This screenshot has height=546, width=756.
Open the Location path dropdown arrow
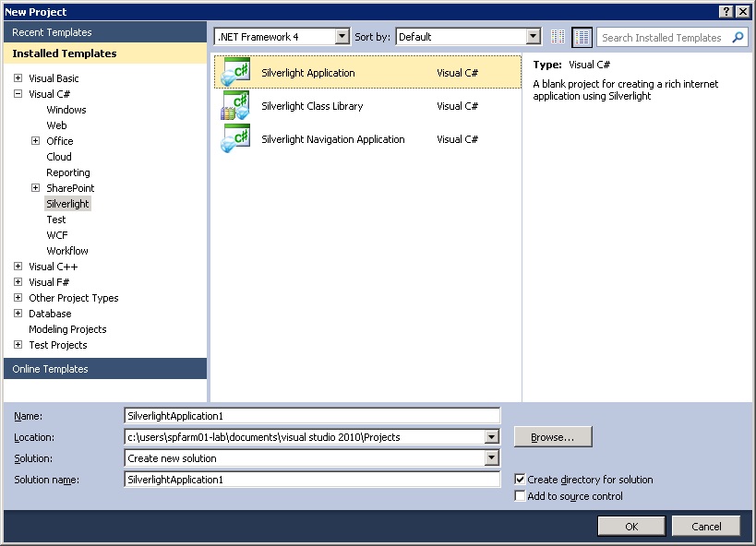[x=491, y=437]
